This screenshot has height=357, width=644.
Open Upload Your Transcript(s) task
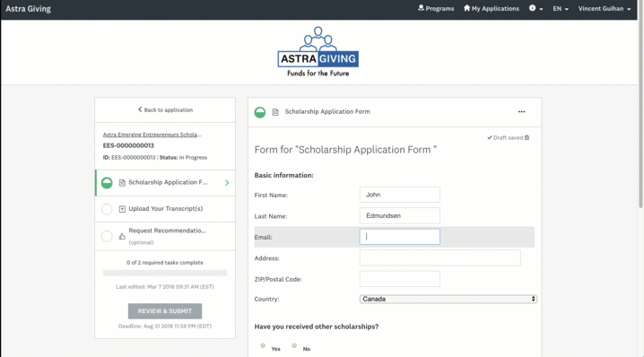point(165,209)
